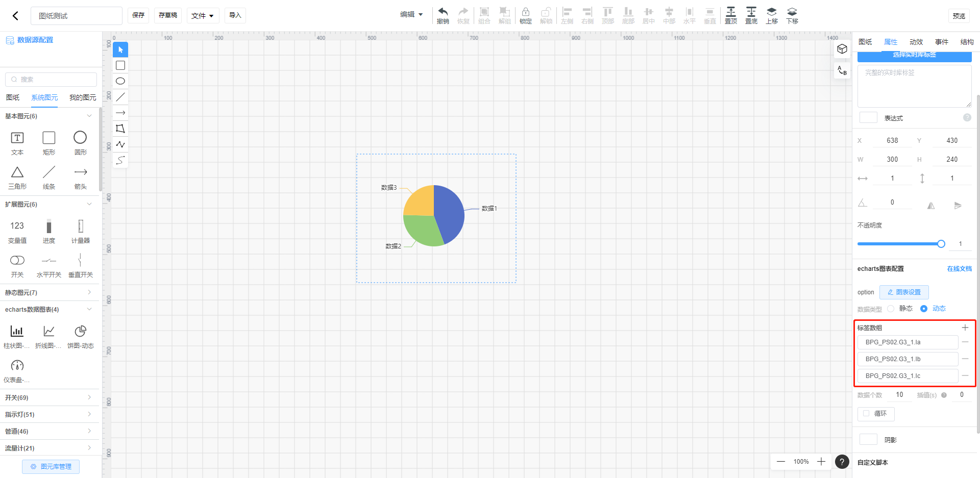This screenshot has width=980, height=478.
Task: Select the 静态 data type radio
Action: (891, 309)
